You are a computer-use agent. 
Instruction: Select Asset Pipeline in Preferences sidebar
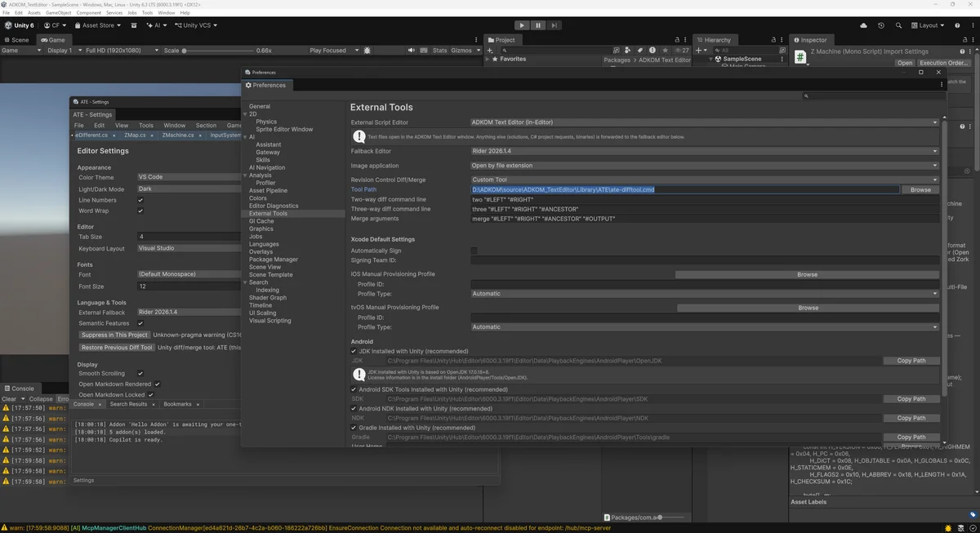268,191
